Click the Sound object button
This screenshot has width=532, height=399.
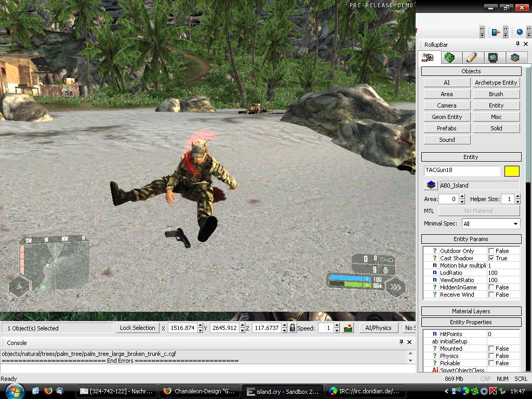(x=447, y=140)
